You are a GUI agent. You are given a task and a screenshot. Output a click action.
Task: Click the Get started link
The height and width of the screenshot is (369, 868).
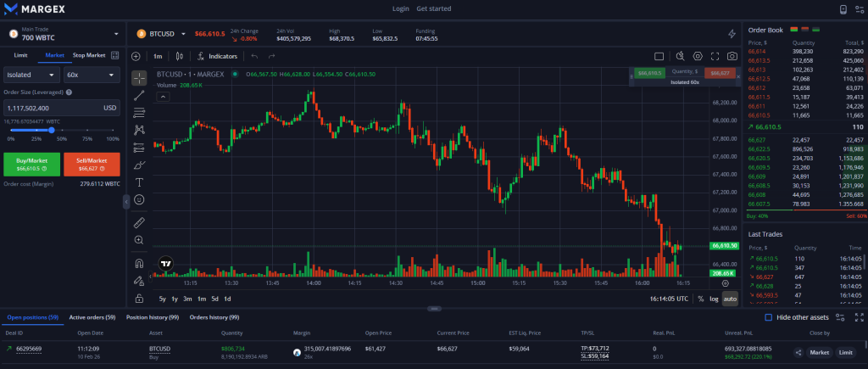click(433, 8)
